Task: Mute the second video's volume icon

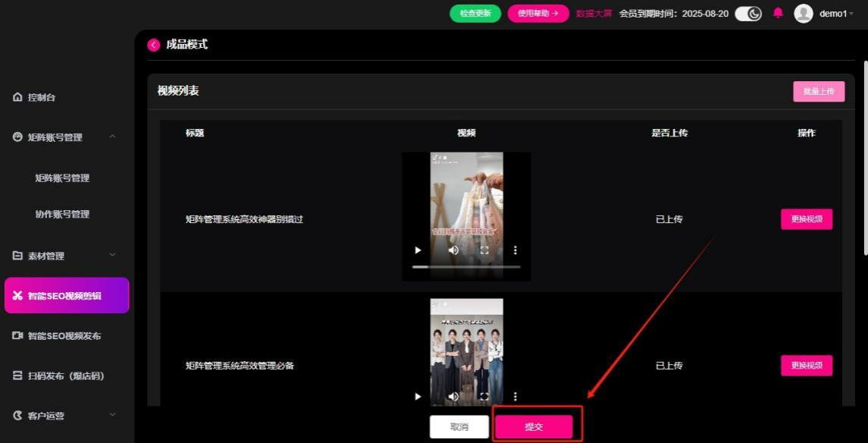Action: point(453,396)
